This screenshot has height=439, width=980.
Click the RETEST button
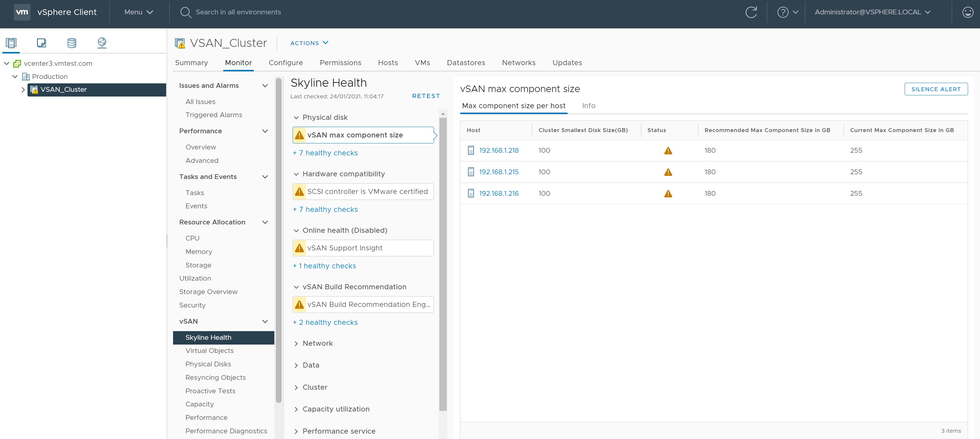[x=426, y=96]
